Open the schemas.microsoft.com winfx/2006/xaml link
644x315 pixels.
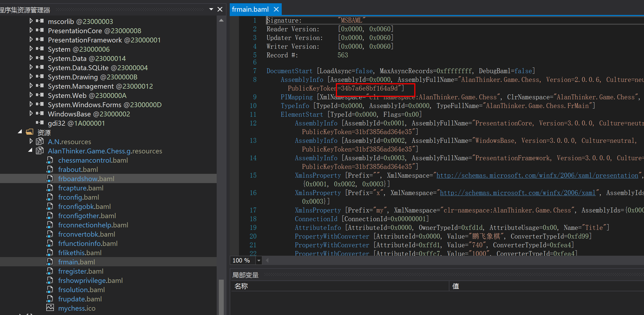point(517,193)
